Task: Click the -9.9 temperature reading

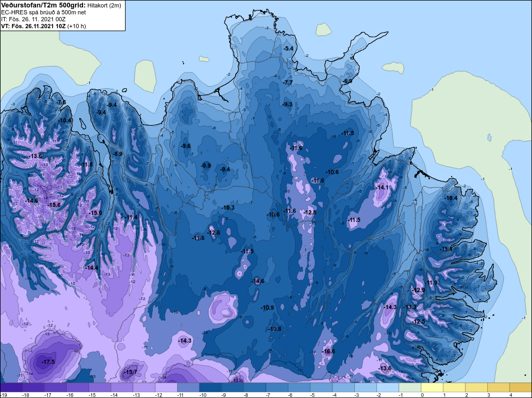Action: click(205, 165)
